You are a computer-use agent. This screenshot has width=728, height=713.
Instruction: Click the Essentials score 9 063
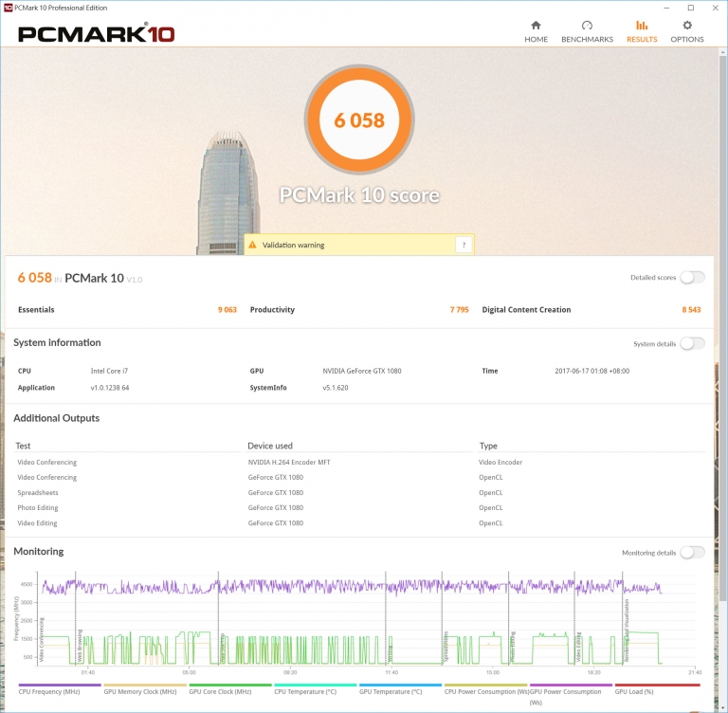coord(227,310)
